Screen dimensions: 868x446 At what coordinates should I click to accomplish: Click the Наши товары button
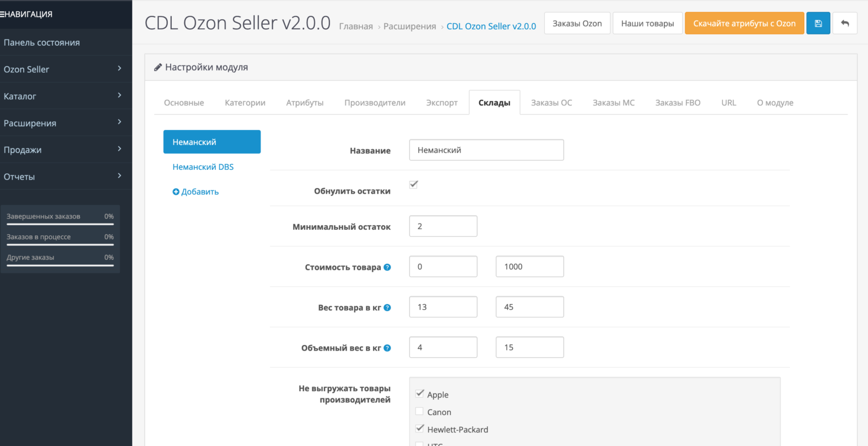point(648,23)
